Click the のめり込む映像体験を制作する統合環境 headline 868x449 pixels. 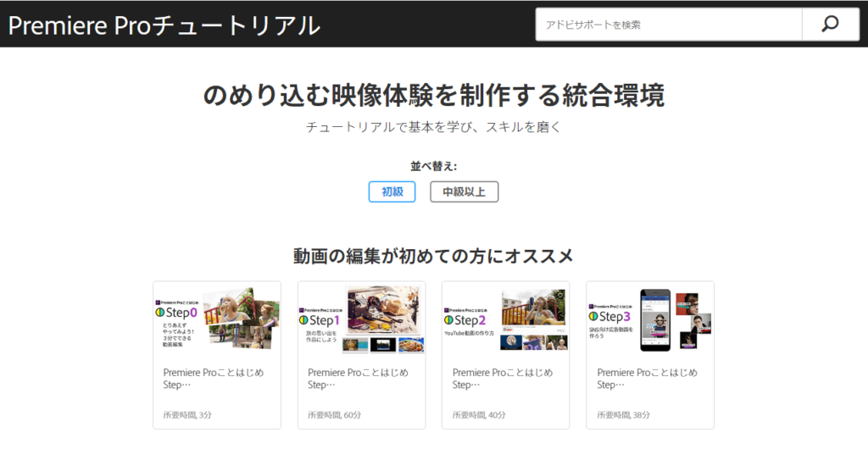point(433,95)
